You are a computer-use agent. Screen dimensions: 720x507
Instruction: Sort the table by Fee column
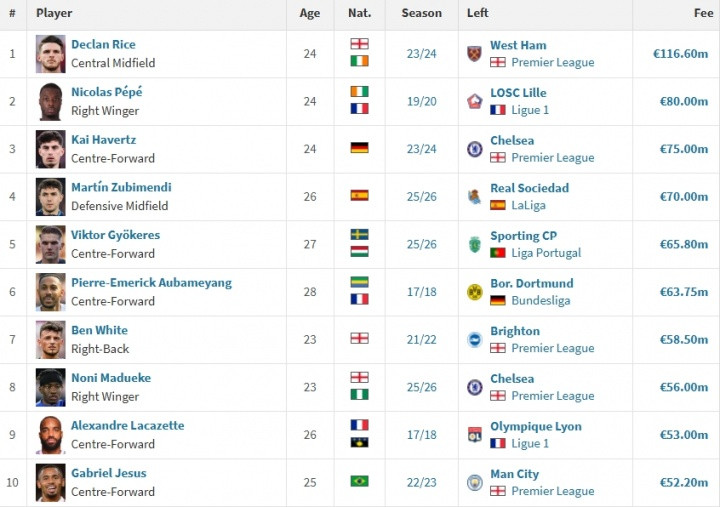pyautogui.click(x=703, y=13)
